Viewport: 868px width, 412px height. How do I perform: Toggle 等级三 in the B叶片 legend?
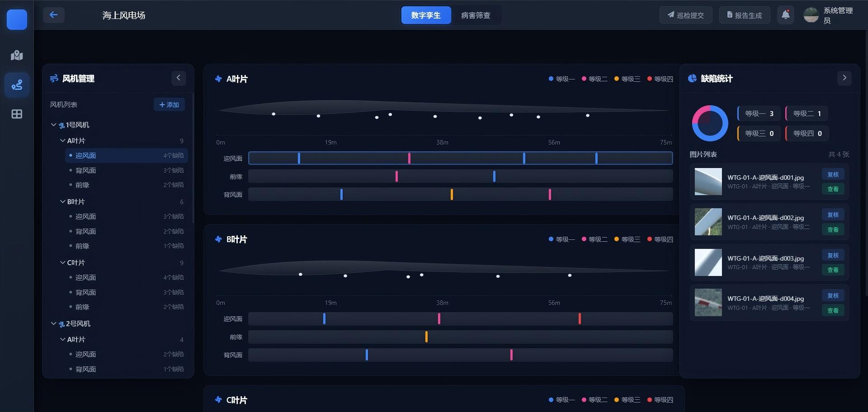pos(627,239)
